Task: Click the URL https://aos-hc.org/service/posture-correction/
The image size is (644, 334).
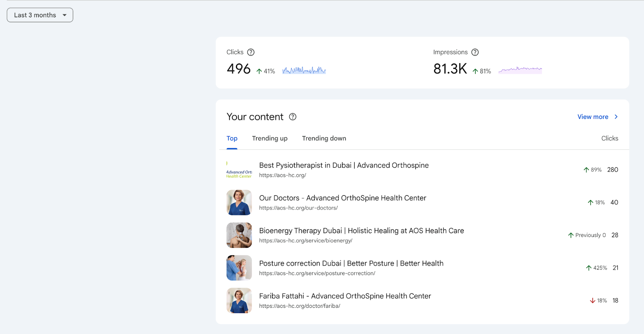Action: point(317,273)
